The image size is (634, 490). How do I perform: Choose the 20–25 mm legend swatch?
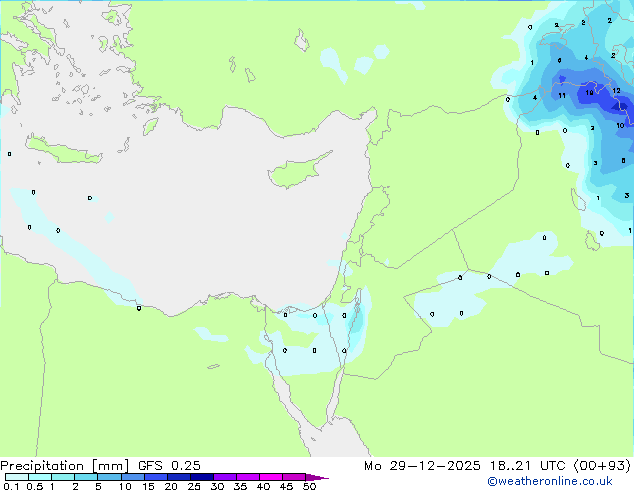pyautogui.click(x=178, y=477)
